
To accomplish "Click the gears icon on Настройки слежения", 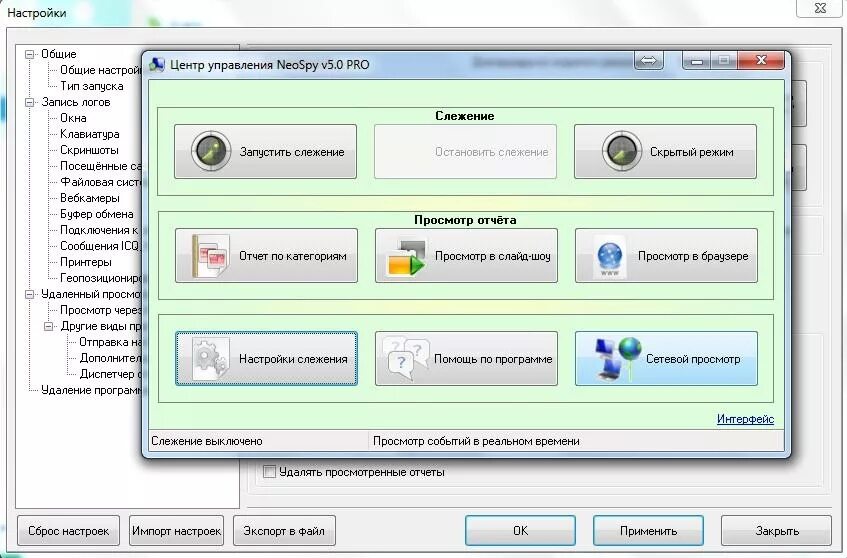I will pos(211,359).
